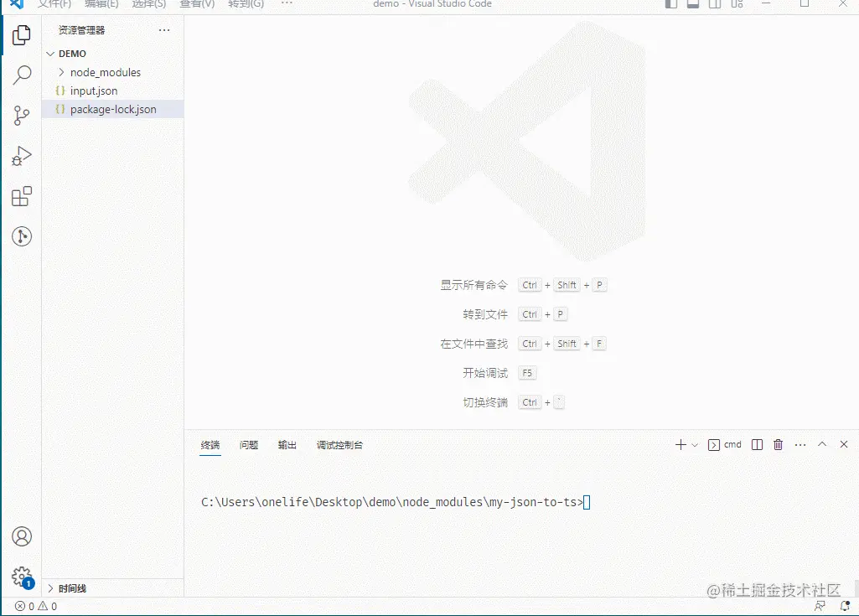Viewport: 859px width, 616px height.
Task: Toggle primary sidebar layout button
Action: 671,4
